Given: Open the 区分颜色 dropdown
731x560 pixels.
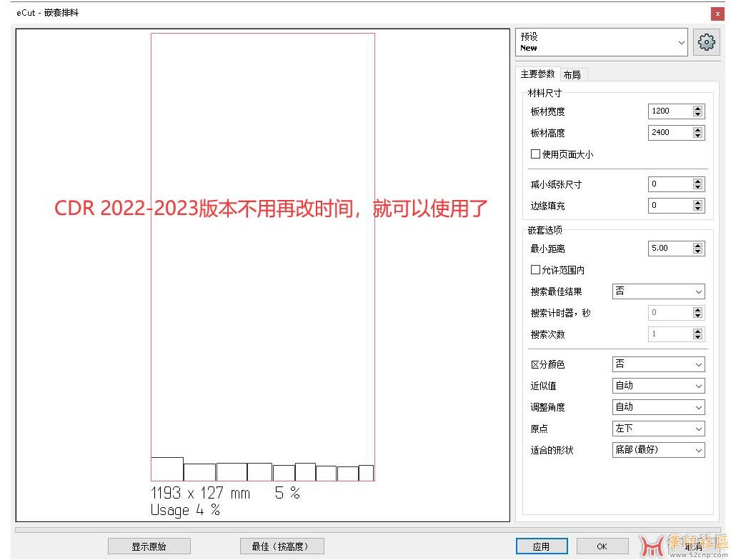Looking at the screenshot, I should (658, 364).
